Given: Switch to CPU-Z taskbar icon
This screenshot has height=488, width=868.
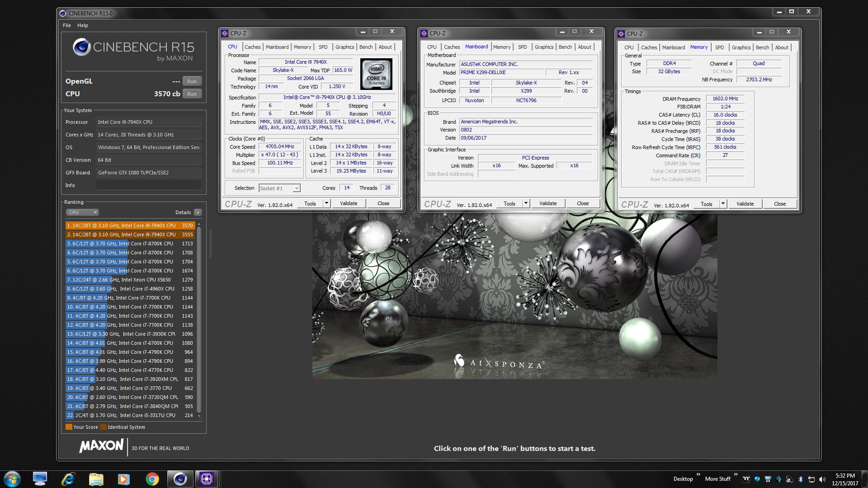Looking at the screenshot, I should (207, 479).
